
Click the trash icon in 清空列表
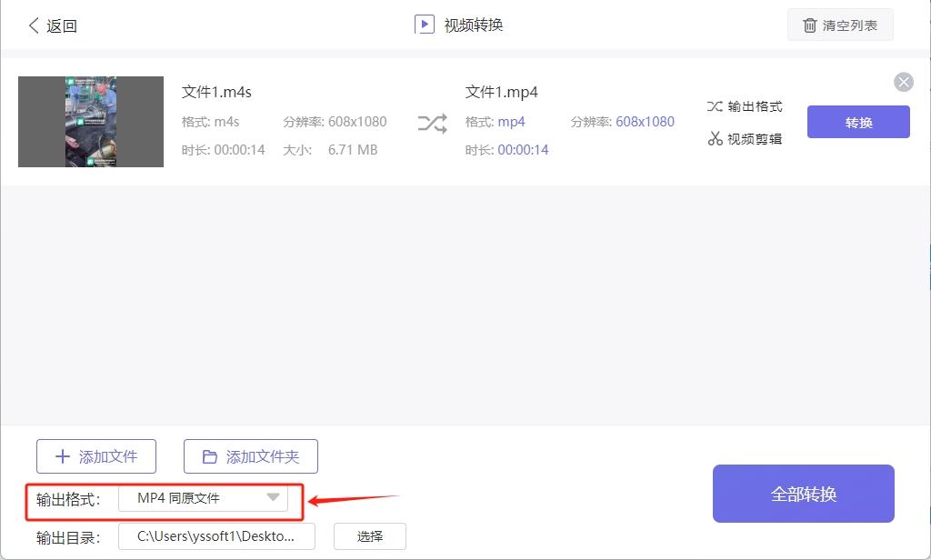(x=809, y=25)
